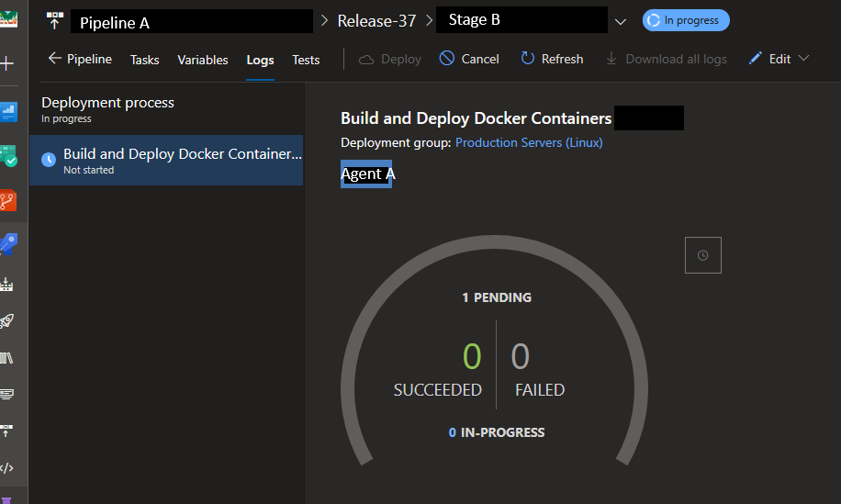The width and height of the screenshot is (841, 504).
Task: Go back to the Pipeline view
Action: [80, 59]
